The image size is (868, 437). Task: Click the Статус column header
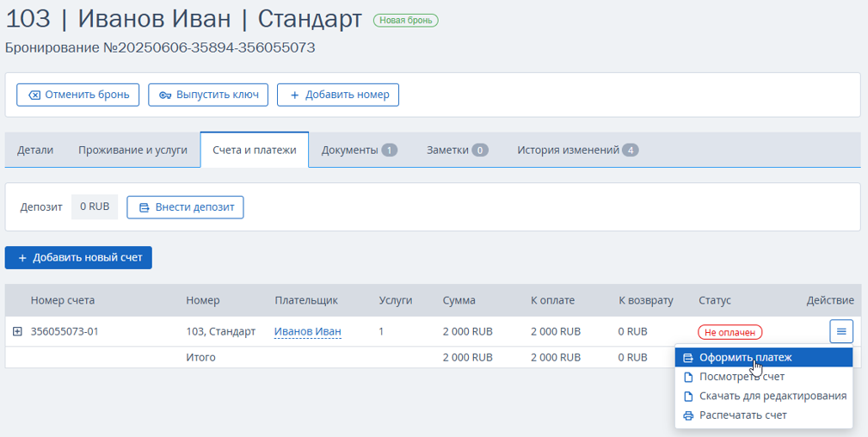715,300
